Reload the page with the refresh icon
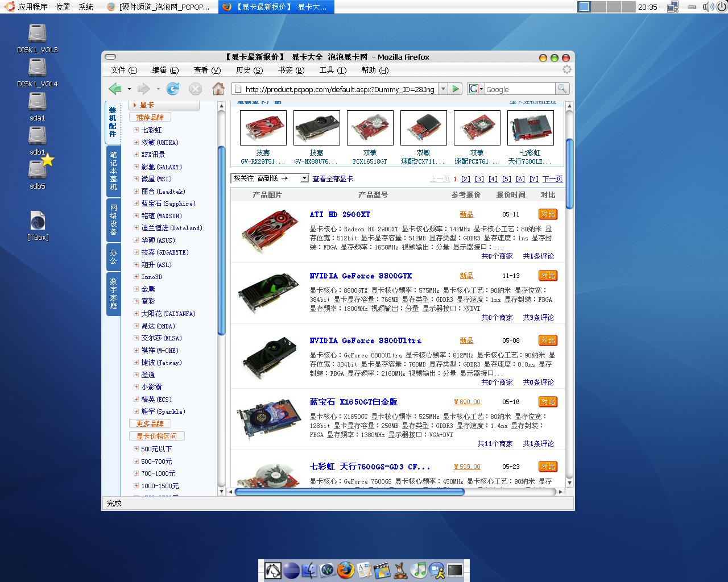The width and height of the screenshot is (728, 582). click(x=173, y=89)
